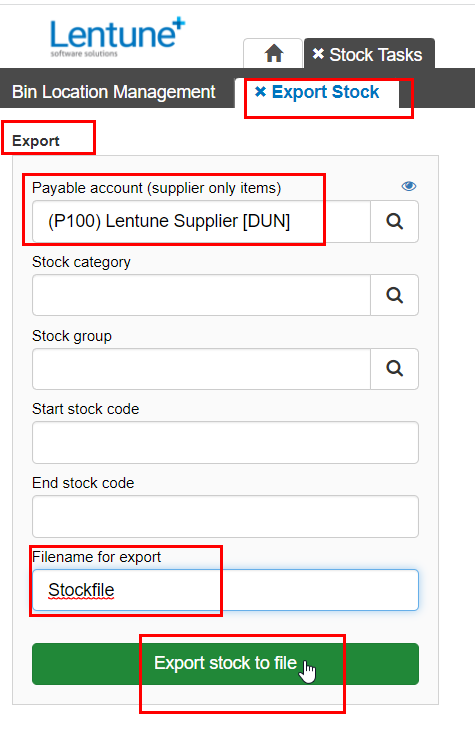Focus the Payable account field
The width and height of the screenshot is (475, 735).
(201, 221)
